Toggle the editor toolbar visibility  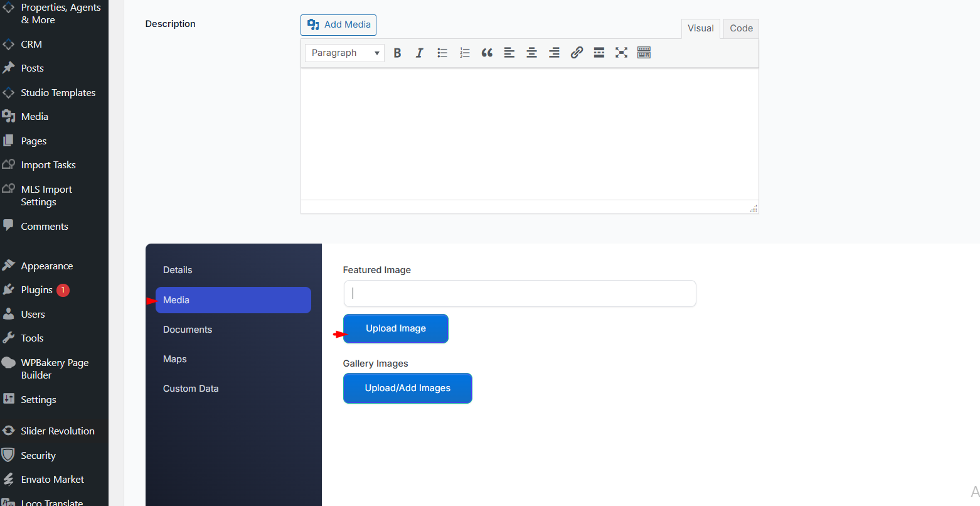click(644, 53)
